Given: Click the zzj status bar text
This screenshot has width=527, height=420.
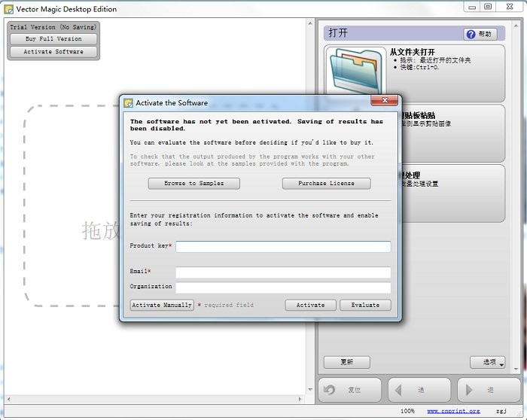Looking at the screenshot, I should pos(501,411).
